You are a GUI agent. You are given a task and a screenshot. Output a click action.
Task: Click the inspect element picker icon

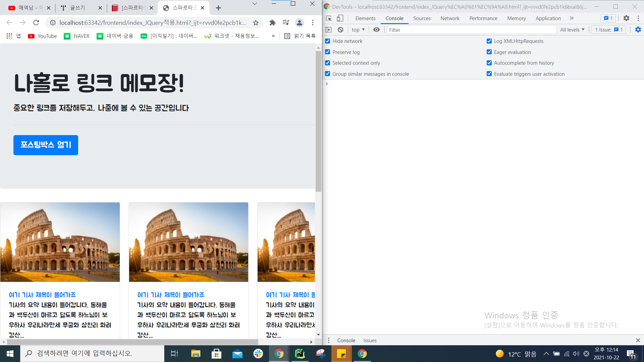pos(329,18)
